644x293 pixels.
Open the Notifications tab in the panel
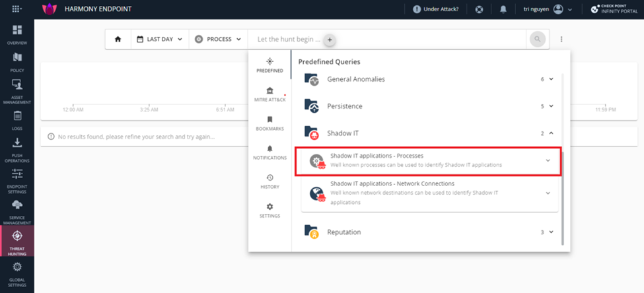click(x=270, y=152)
